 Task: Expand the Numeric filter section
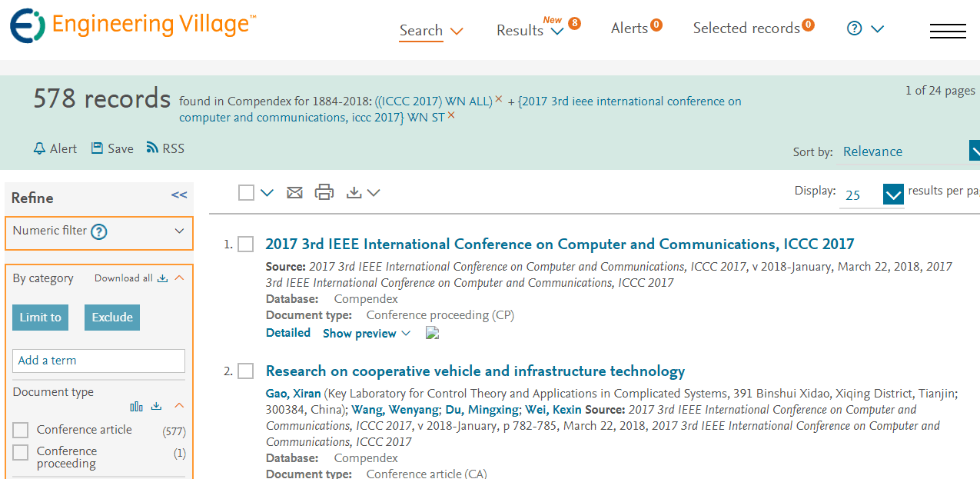[x=179, y=231]
